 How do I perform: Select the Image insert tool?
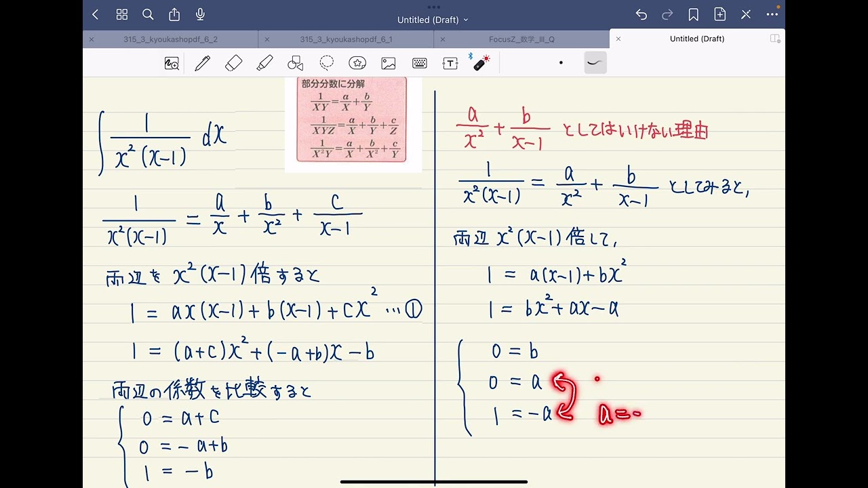tap(389, 63)
